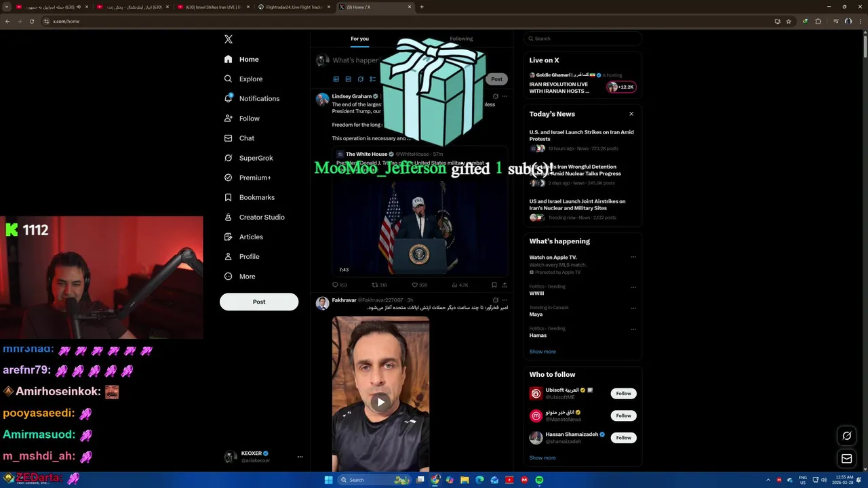Show more under What's happening
The image size is (868, 488).
[542, 352]
